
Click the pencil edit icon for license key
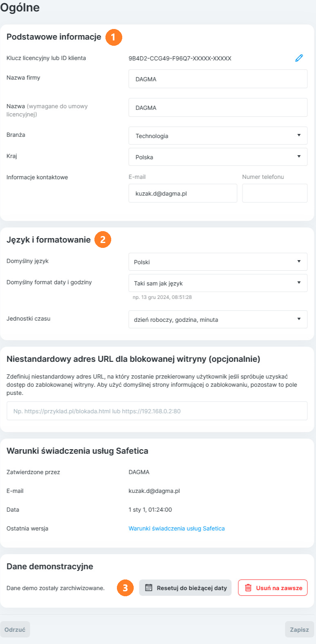299,58
